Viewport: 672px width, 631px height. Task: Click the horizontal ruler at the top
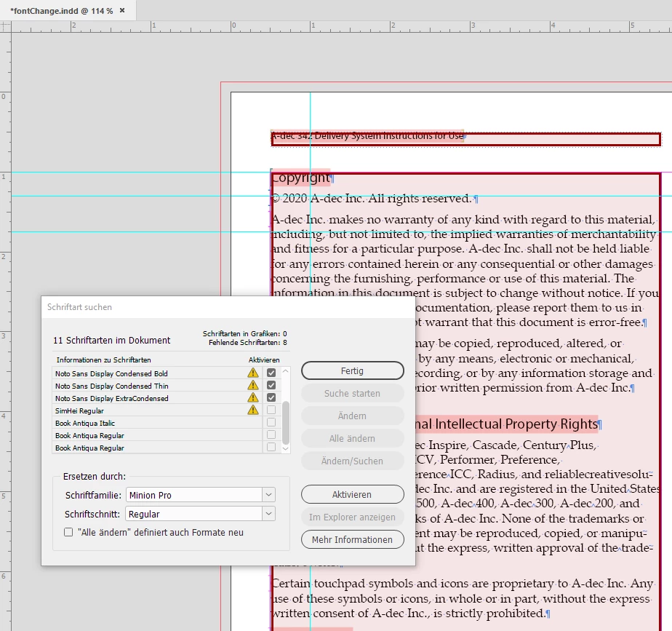click(x=342, y=27)
